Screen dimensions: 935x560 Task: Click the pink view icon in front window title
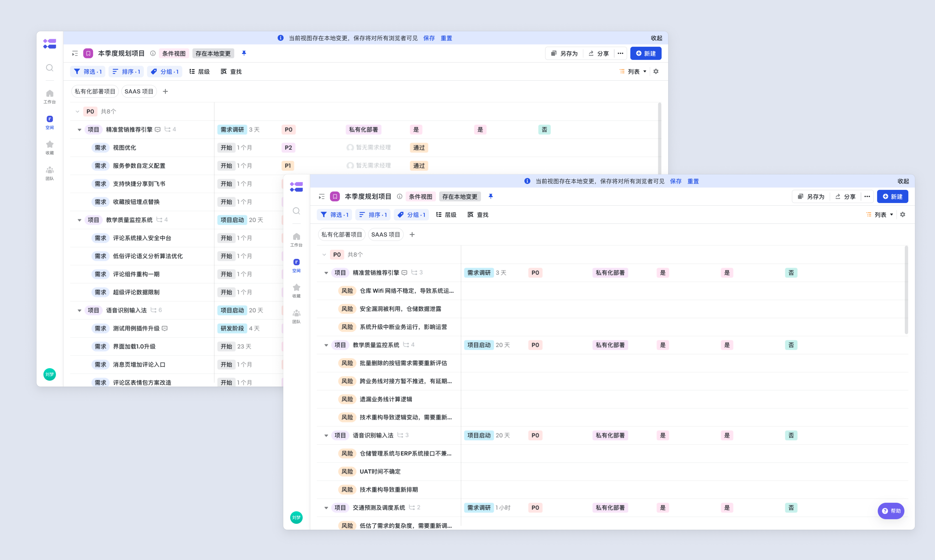click(x=335, y=196)
